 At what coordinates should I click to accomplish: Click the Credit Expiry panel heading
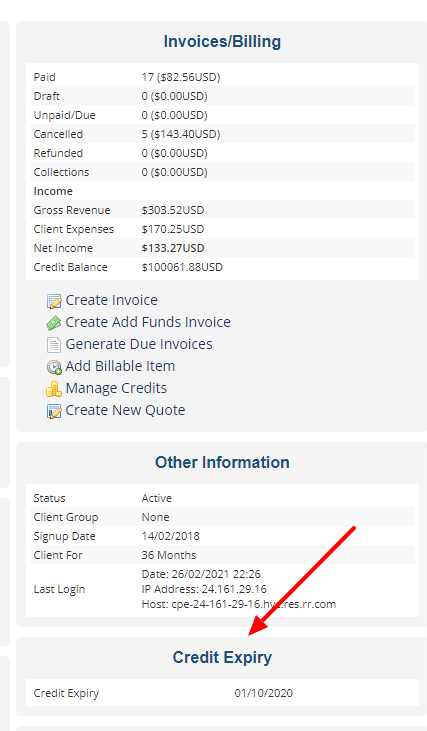coord(222,657)
